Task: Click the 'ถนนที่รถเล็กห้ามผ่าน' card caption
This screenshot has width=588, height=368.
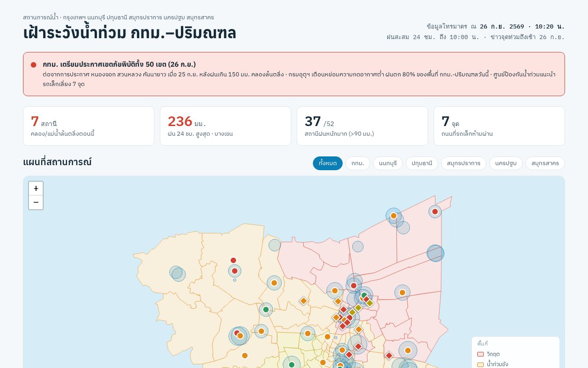Action: click(467, 134)
